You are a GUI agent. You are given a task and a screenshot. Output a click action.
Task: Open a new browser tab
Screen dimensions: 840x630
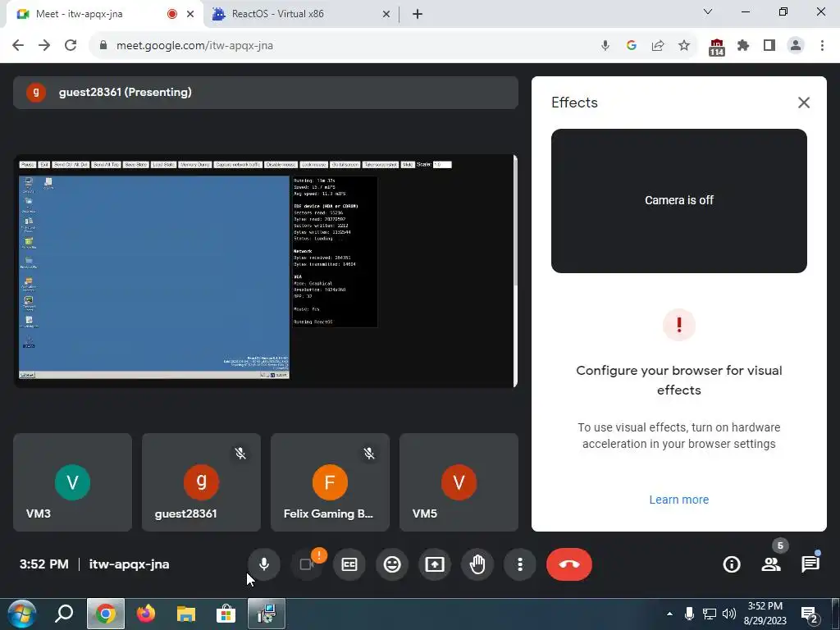click(x=418, y=14)
